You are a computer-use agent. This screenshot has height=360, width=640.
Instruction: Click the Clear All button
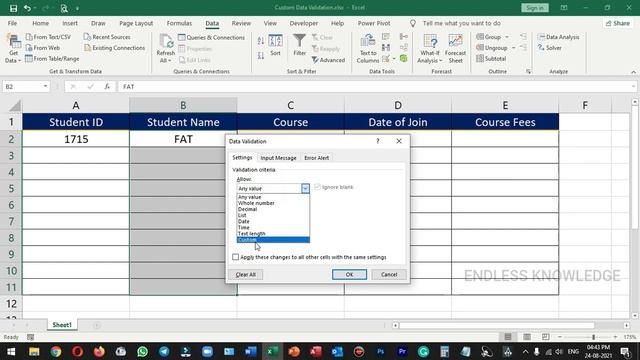pyautogui.click(x=246, y=275)
